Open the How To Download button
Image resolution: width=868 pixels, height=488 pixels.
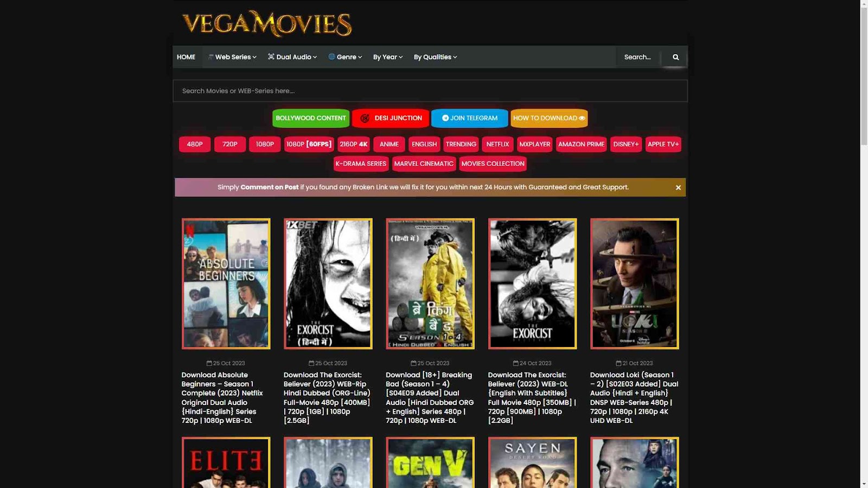click(549, 118)
